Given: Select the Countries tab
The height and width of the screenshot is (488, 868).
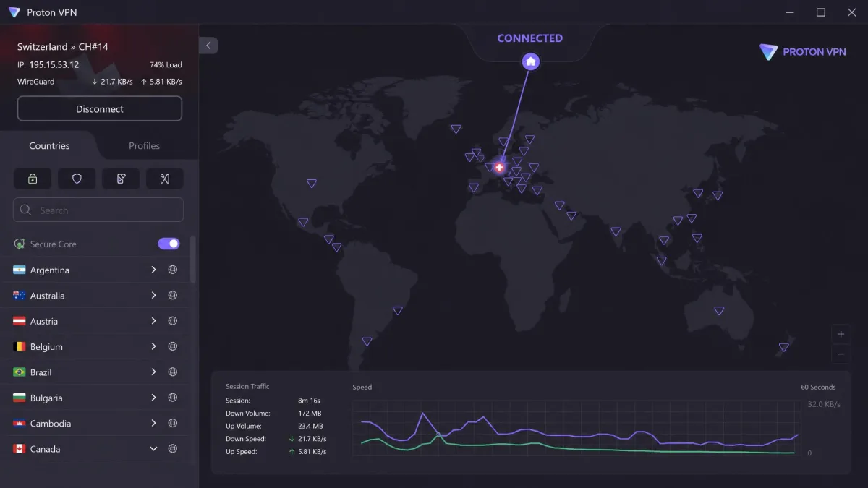Looking at the screenshot, I should pyautogui.click(x=49, y=146).
